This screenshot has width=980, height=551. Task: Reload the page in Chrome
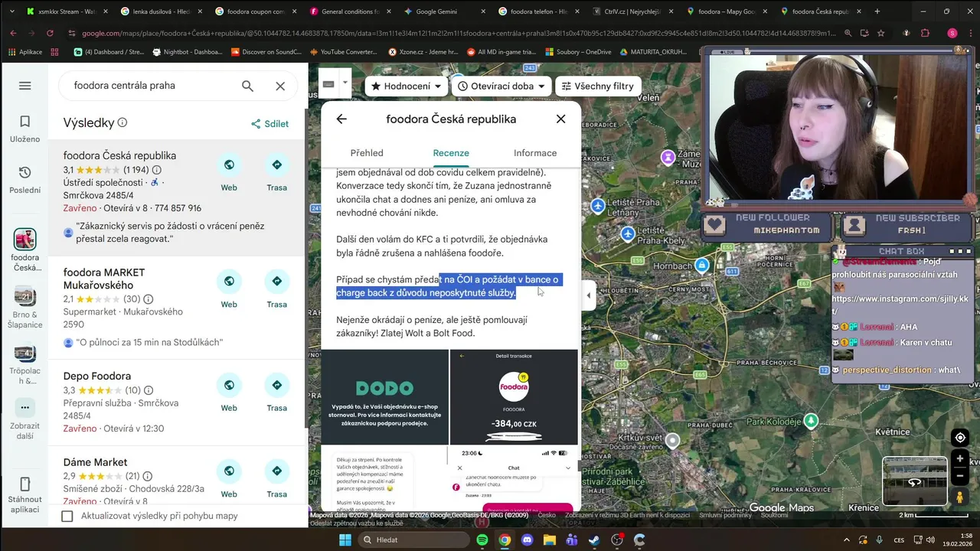click(x=50, y=34)
